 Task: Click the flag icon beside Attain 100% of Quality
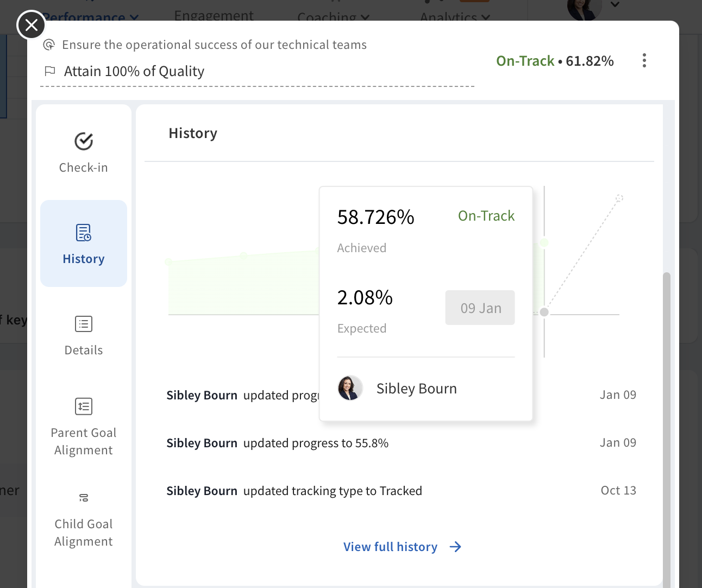coord(50,71)
